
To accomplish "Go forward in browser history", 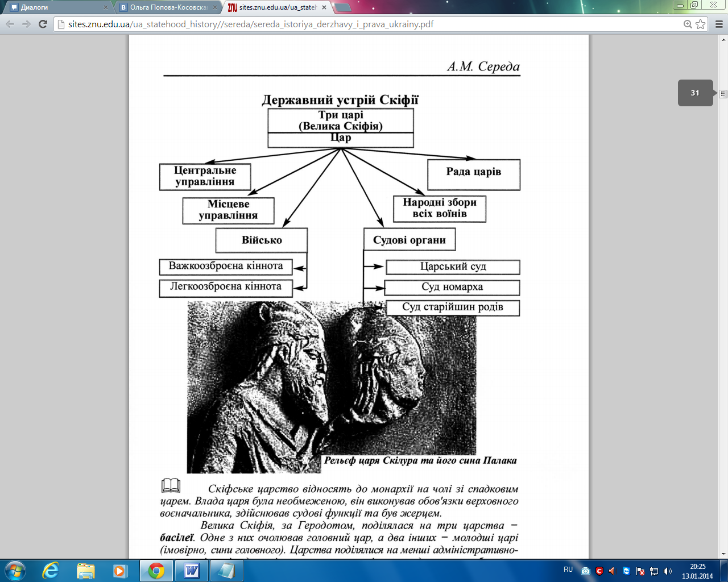I will (26, 24).
